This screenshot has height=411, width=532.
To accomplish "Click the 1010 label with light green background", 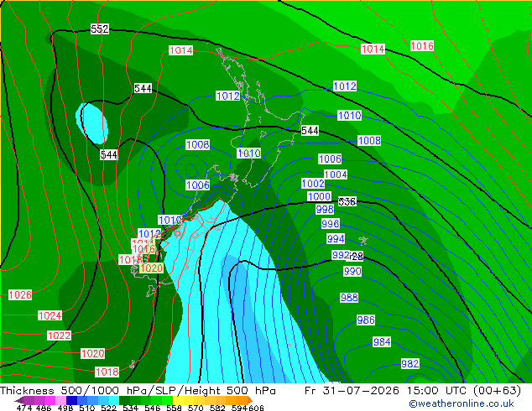I will tap(249, 153).
